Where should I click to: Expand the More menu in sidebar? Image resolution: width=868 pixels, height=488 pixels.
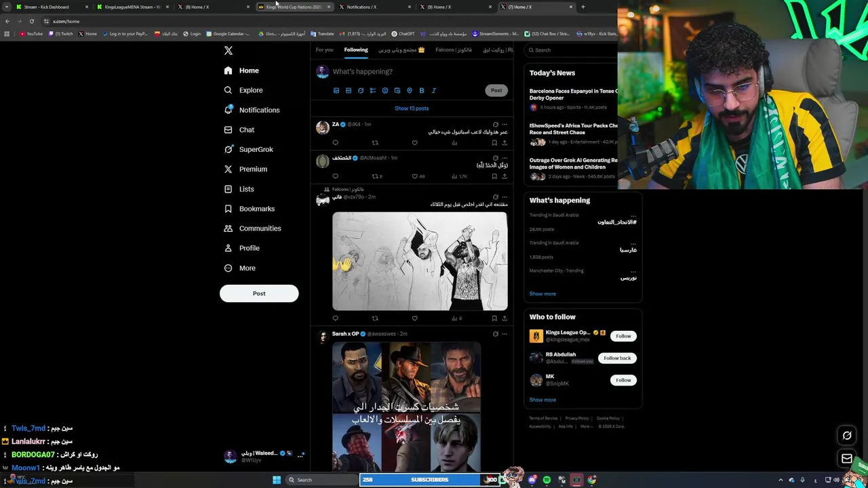tap(239, 268)
